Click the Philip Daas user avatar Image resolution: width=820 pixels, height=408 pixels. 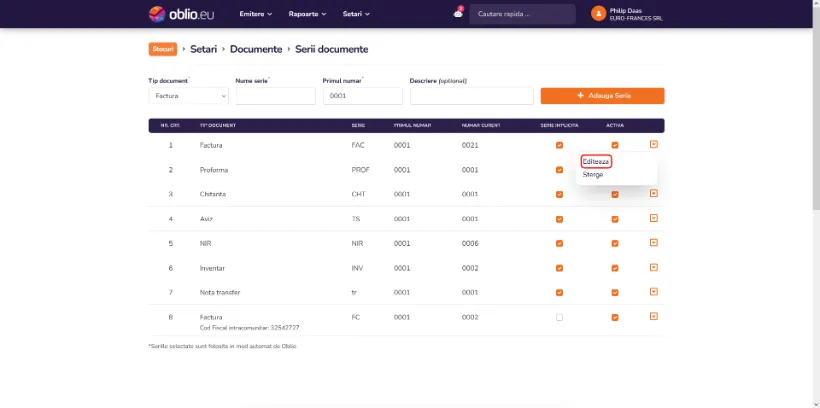[598, 14]
